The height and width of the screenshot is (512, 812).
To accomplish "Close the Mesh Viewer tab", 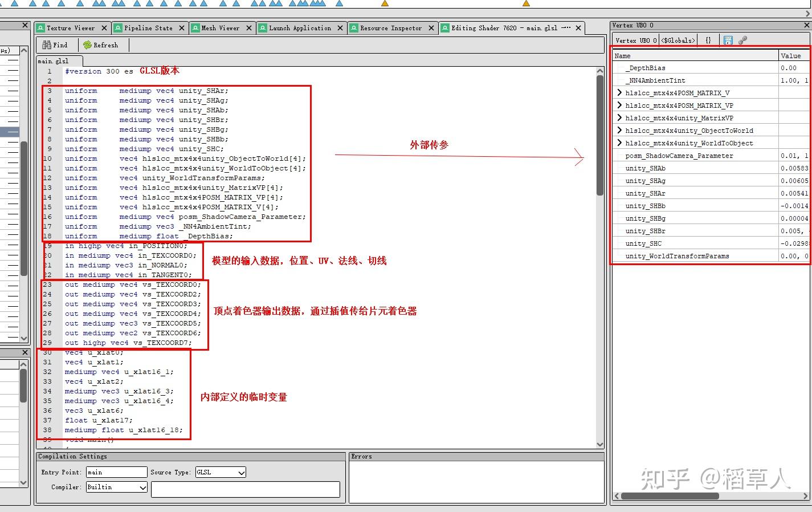I will (x=249, y=28).
